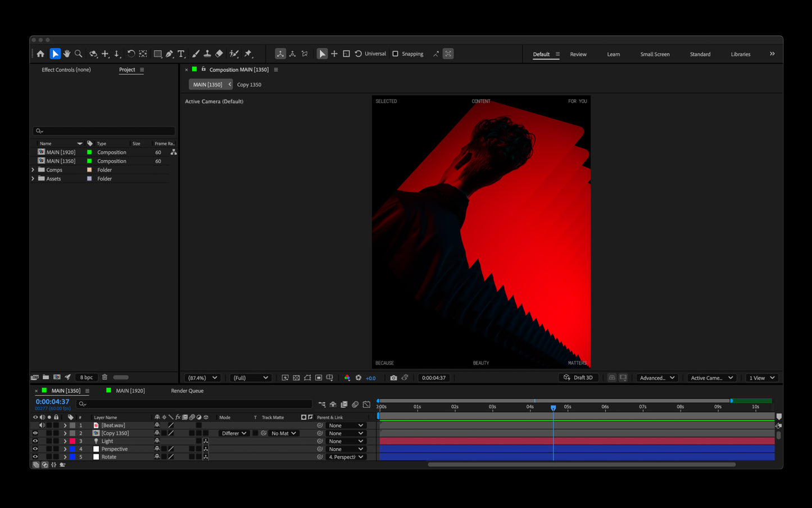Viewport: 812px width, 508px height.
Task: Delete selected item with trash icon
Action: [x=105, y=377]
